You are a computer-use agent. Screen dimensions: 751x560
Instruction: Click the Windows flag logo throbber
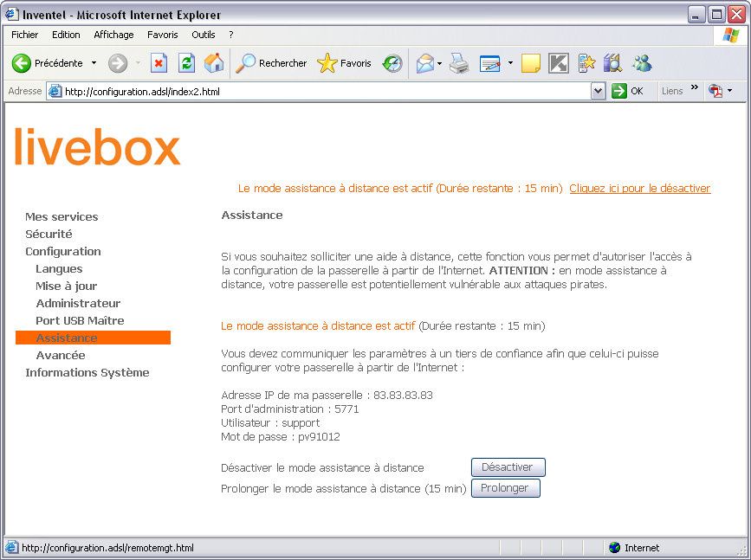[730, 35]
